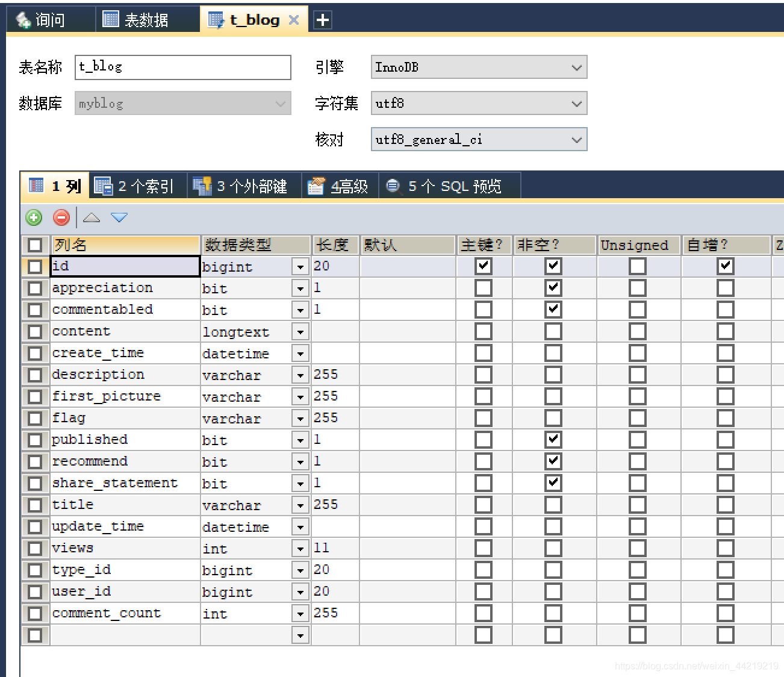784x677 pixels.
Task: Open the 3 个外部键 foreign keys tab
Action: click(x=244, y=186)
